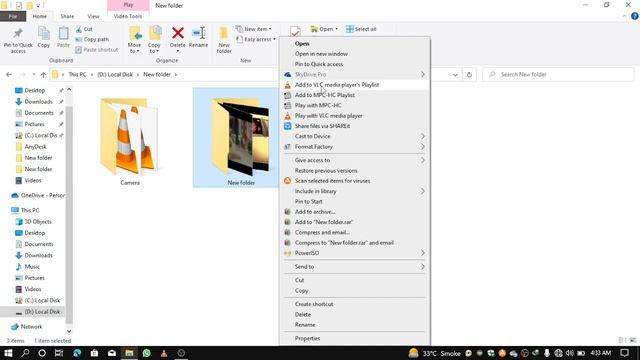640x360 pixels.
Task: Click the Search New folder field
Action: click(x=558, y=75)
